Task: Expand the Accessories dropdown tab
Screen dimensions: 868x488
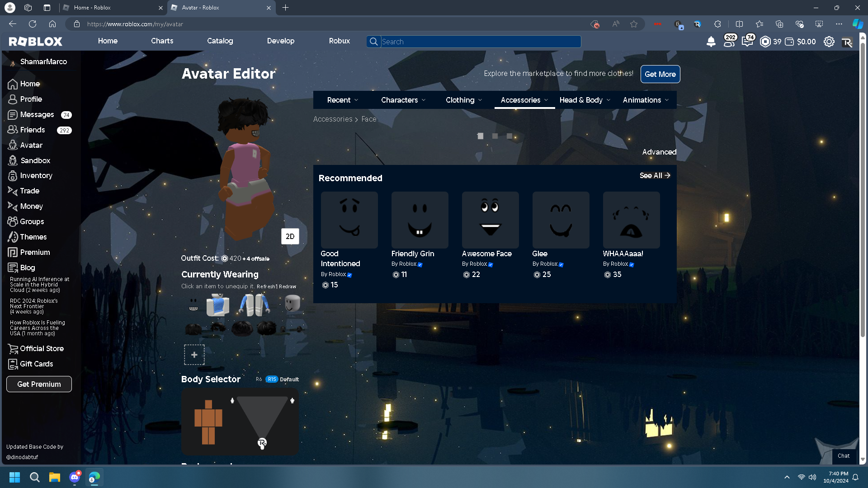Action: click(524, 100)
